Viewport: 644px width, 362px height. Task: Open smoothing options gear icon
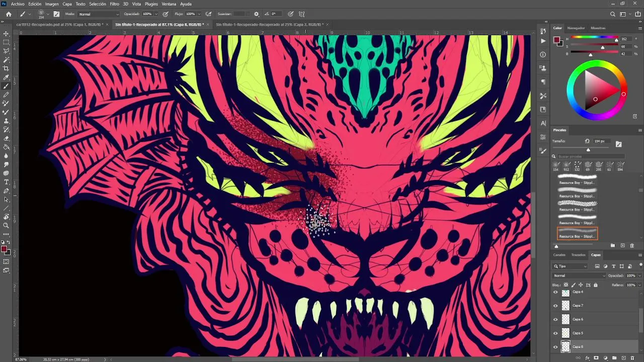click(256, 14)
